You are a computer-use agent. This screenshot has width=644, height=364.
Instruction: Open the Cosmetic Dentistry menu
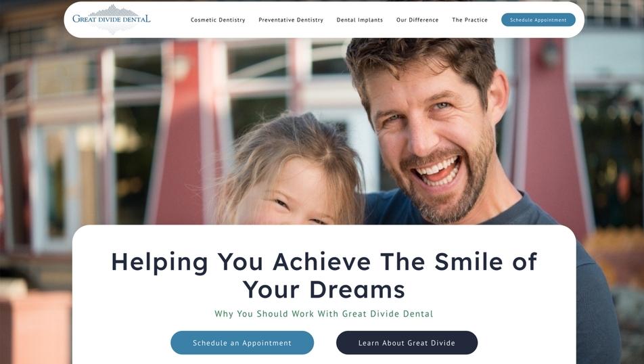point(218,20)
